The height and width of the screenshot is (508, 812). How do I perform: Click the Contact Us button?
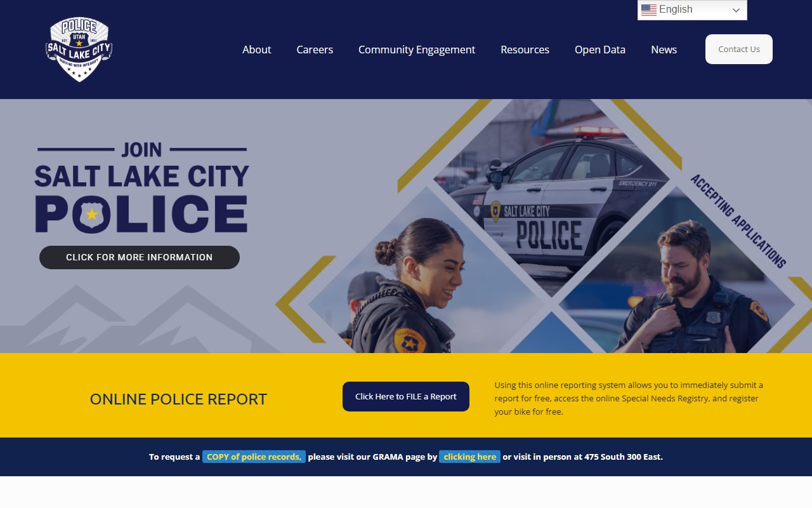739,49
